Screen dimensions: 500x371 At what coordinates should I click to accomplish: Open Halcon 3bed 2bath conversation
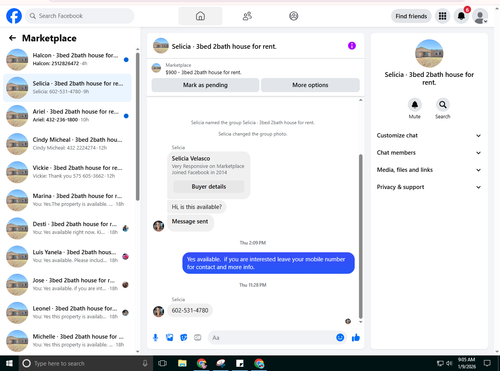(x=67, y=59)
